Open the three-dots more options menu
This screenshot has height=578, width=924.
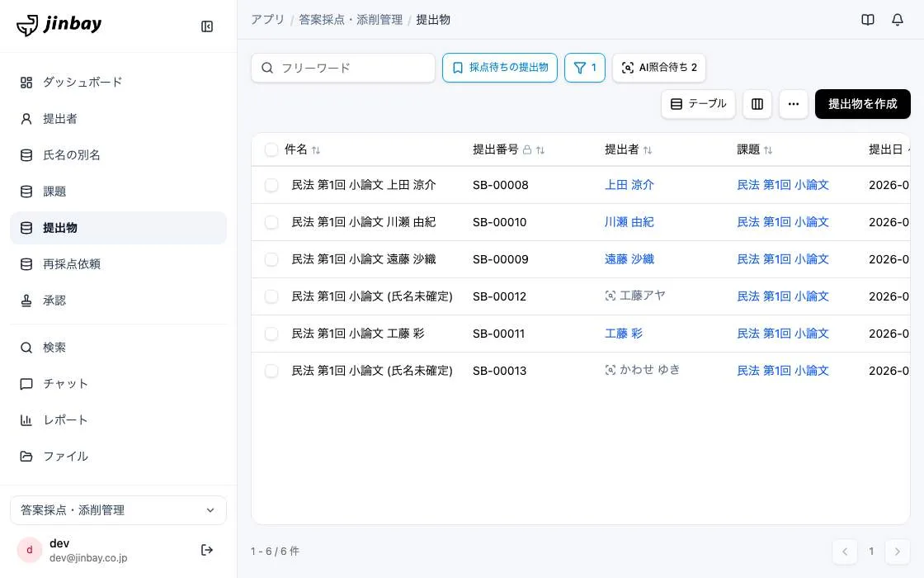793,104
